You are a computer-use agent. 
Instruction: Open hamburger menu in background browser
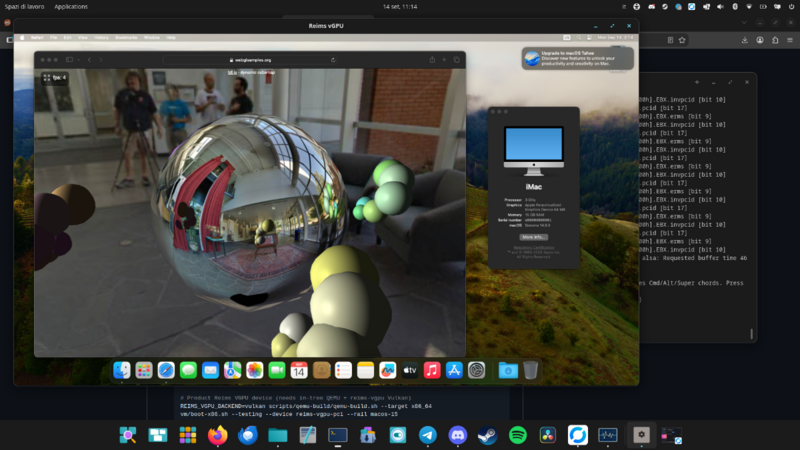click(x=790, y=40)
